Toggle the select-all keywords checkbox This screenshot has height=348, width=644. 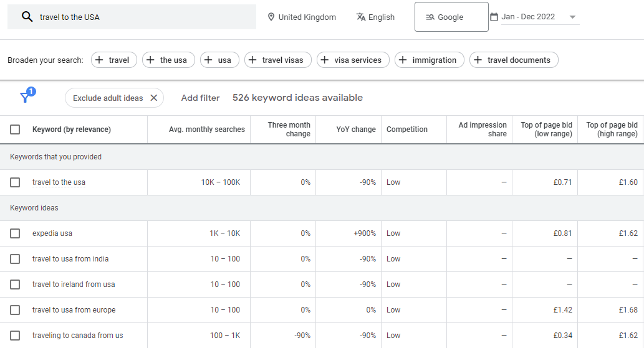tap(15, 129)
